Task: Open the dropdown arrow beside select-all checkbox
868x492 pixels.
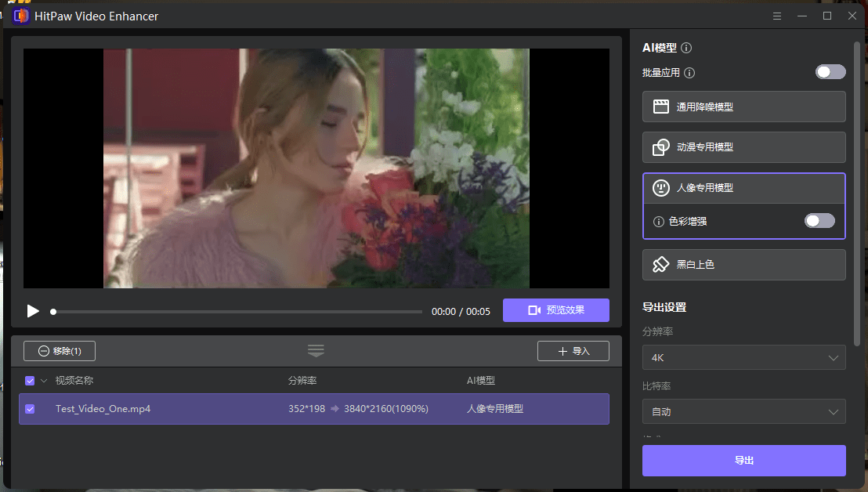Action: [x=42, y=380]
